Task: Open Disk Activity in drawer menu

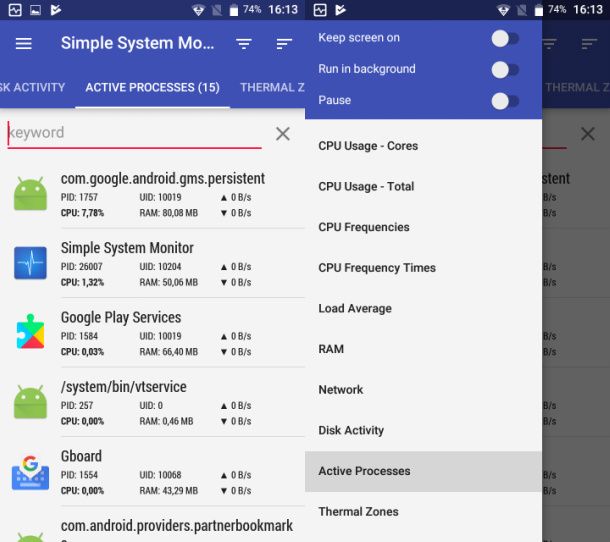Action: 423,430
